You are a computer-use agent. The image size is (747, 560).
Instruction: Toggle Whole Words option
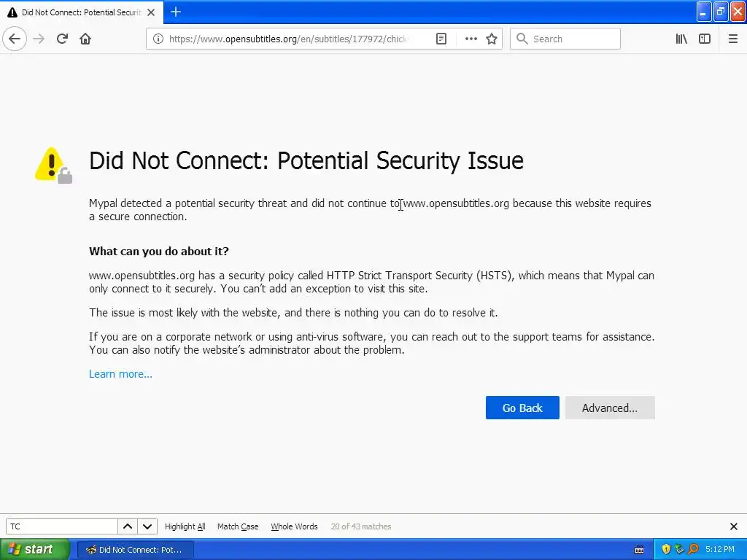tap(294, 526)
